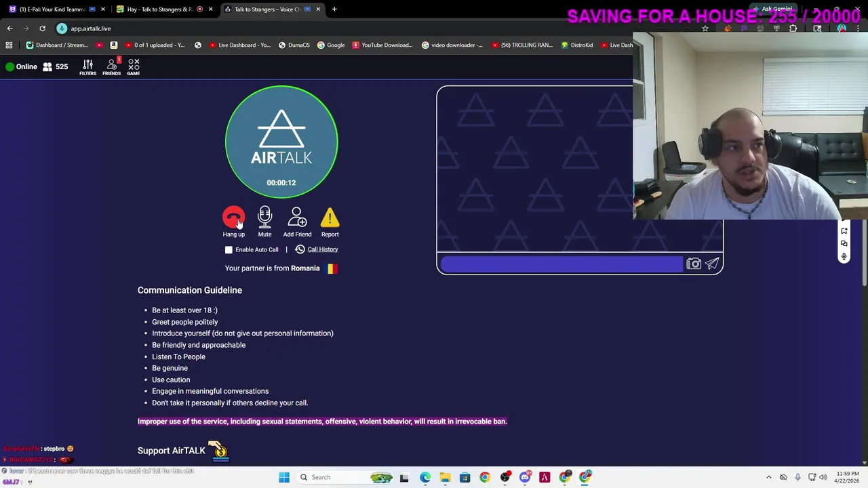Open the Live Dashboard - Yo... bookmark

point(239,45)
